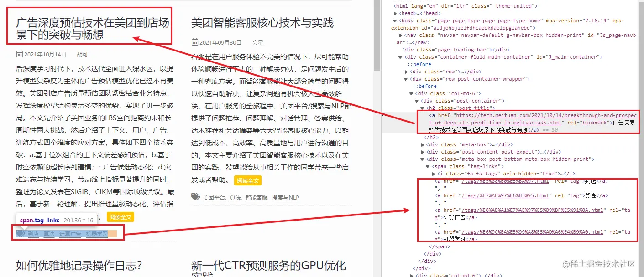
Task: Collapse the meta-box post-bottom-meta-box node
Action: [x=422, y=159]
